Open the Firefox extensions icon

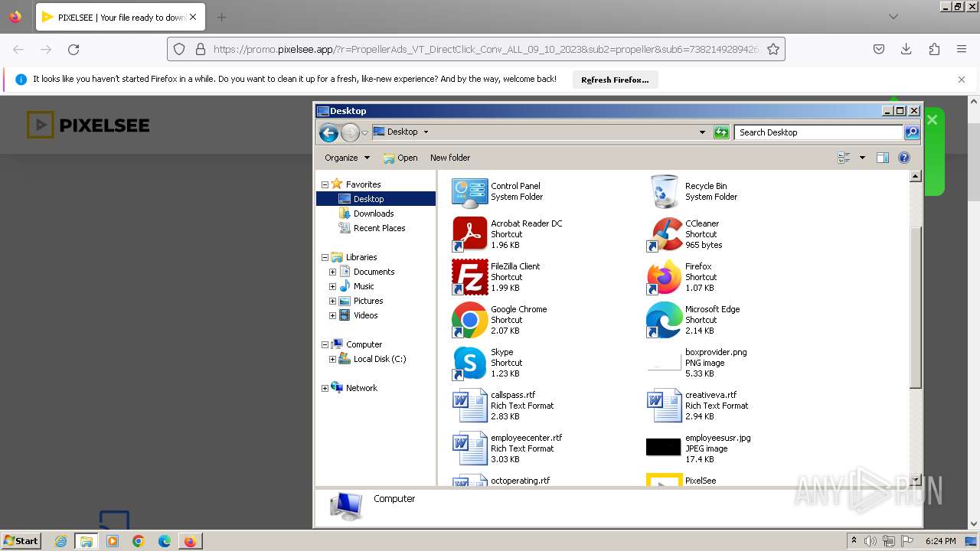[934, 49]
